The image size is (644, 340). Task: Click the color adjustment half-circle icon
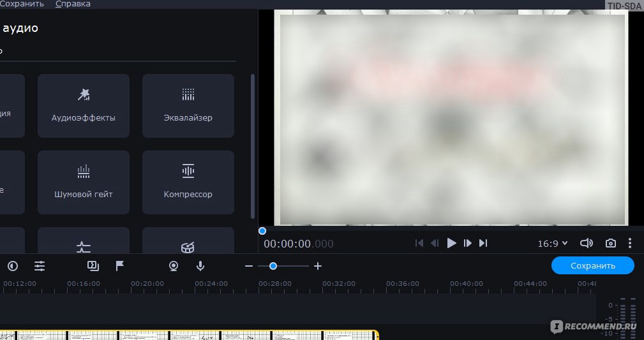point(13,266)
